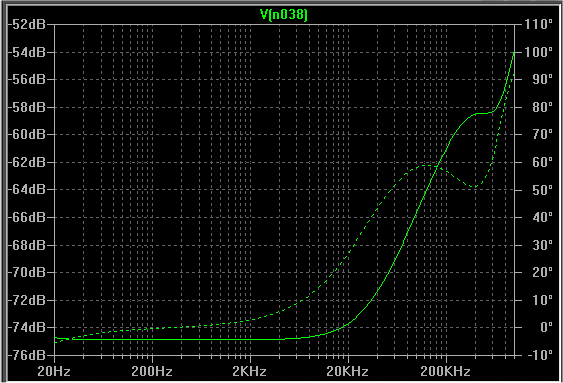Click the -70dB left axis label

pyautogui.click(x=27, y=272)
